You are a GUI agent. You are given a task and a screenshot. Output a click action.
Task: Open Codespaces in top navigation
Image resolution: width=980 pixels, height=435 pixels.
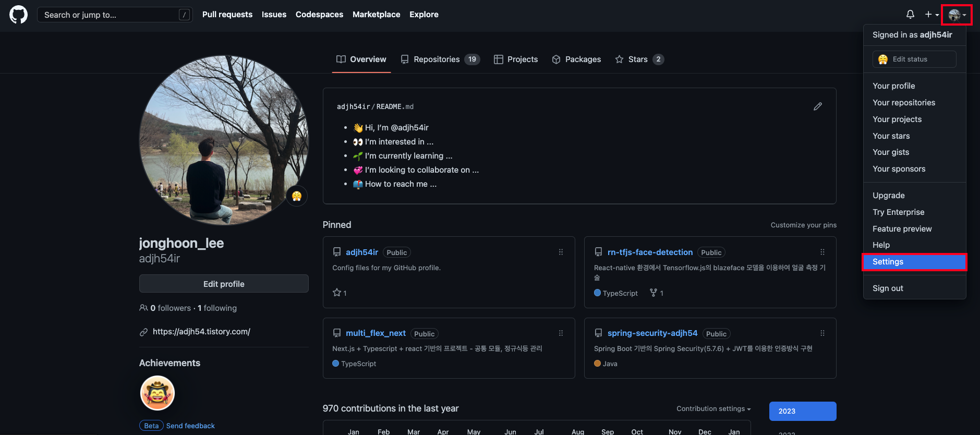pyautogui.click(x=319, y=15)
